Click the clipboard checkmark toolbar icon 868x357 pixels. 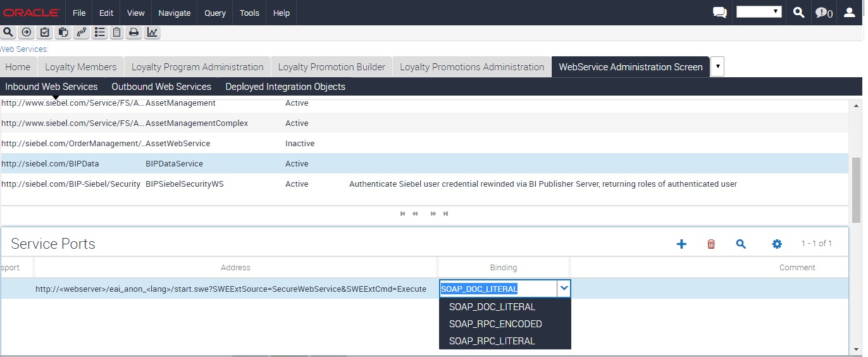(x=45, y=32)
